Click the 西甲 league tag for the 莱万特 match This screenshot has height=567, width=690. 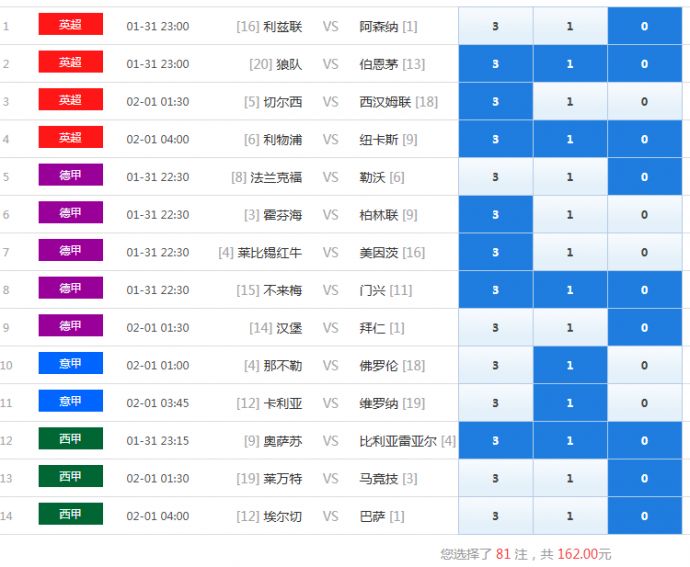[70, 477]
